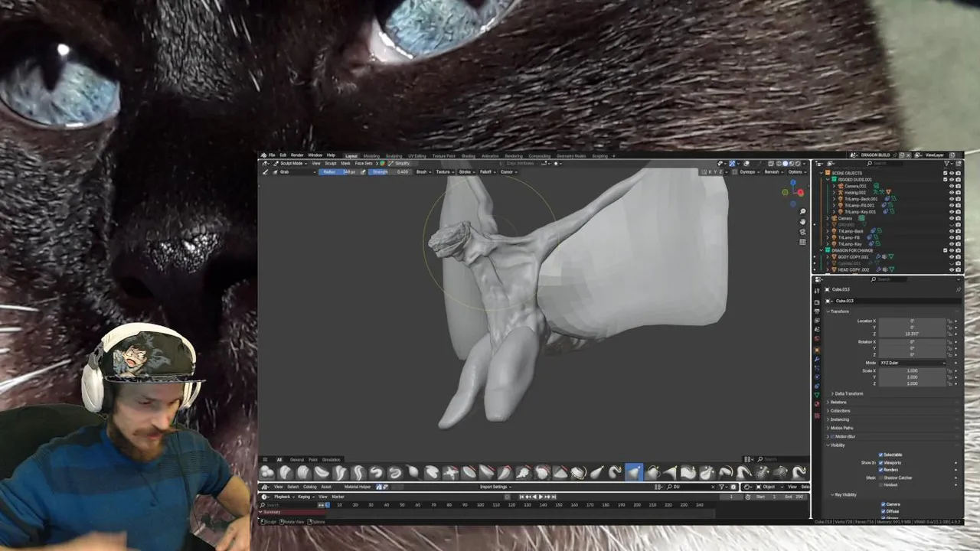The image size is (980, 551).
Task: Switch to the Modeling workspace tab
Action: pyautogui.click(x=371, y=156)
